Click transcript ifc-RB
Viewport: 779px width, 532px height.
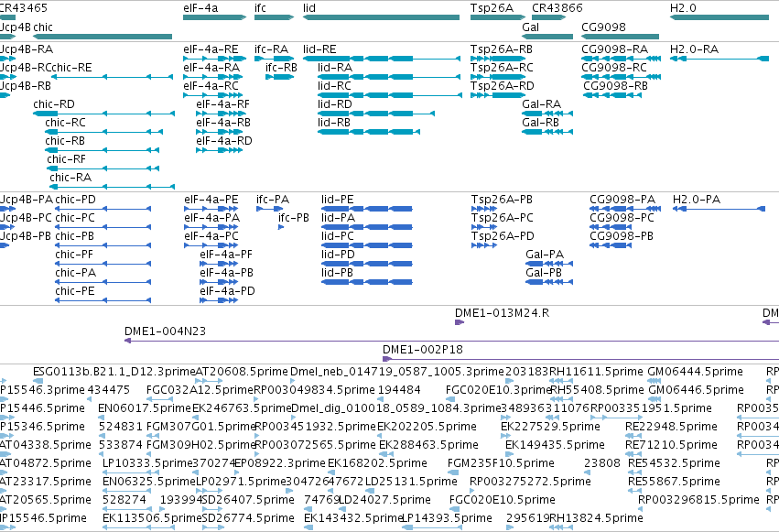coord(280,77)
